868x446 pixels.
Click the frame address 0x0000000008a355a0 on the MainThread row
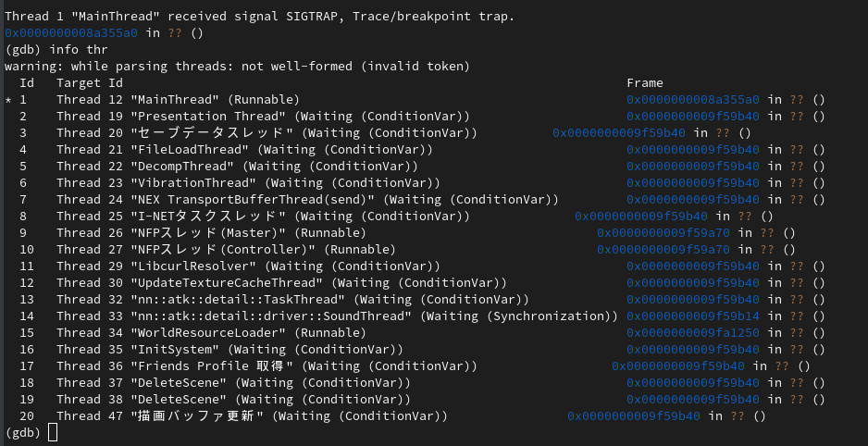[693, 100]
